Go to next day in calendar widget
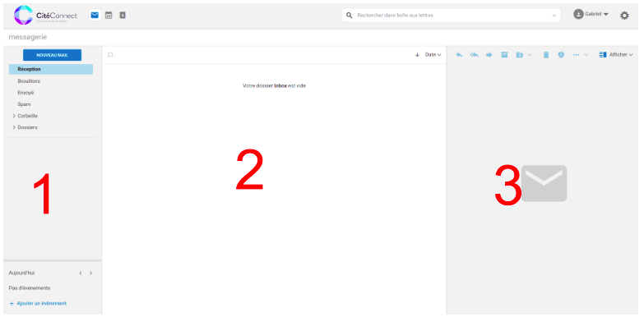This screenshot has height=317, width=644. point(90,273)
